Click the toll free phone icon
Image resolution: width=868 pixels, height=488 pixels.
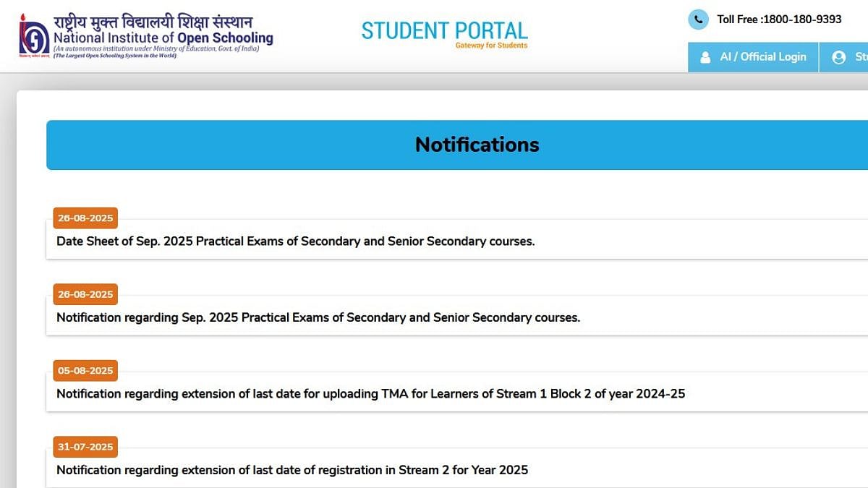coord(698,20)
